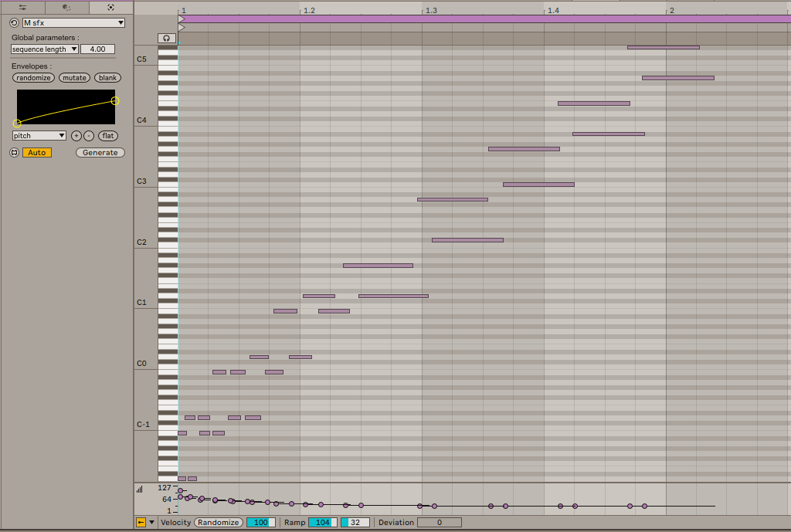Open the pitch and time sliders tab
This screenshot has width=791, height=532.
[22, 7]
